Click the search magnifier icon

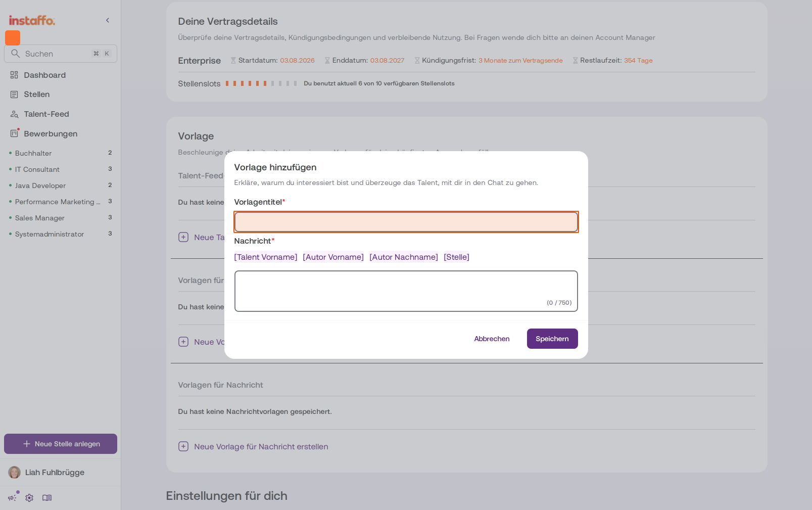coord(16,54)
